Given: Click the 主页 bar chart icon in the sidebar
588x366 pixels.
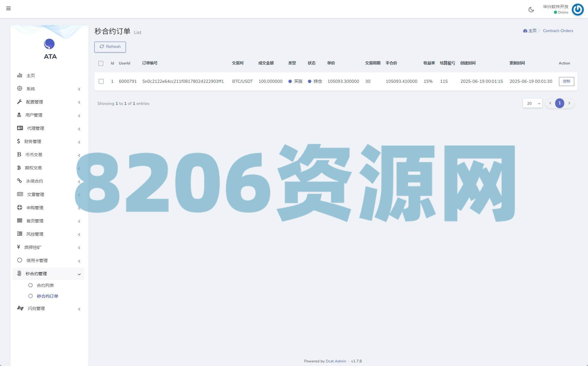Looking at the screenshot, I should (x=19, y=75).
